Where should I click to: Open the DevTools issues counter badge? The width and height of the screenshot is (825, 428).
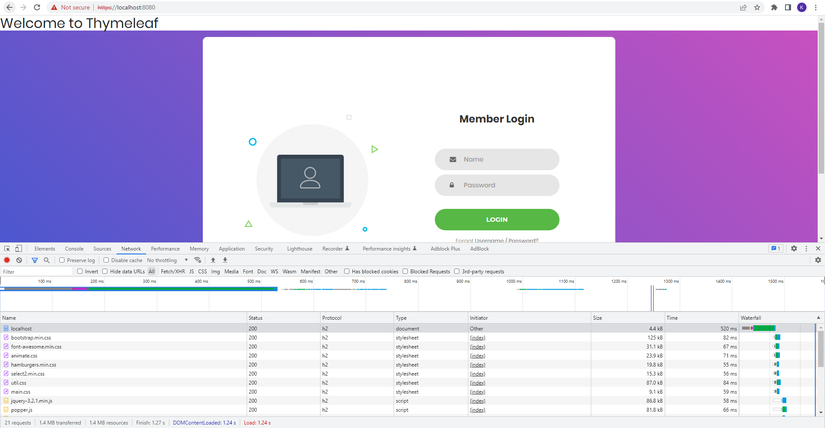(x=776, y=248)
